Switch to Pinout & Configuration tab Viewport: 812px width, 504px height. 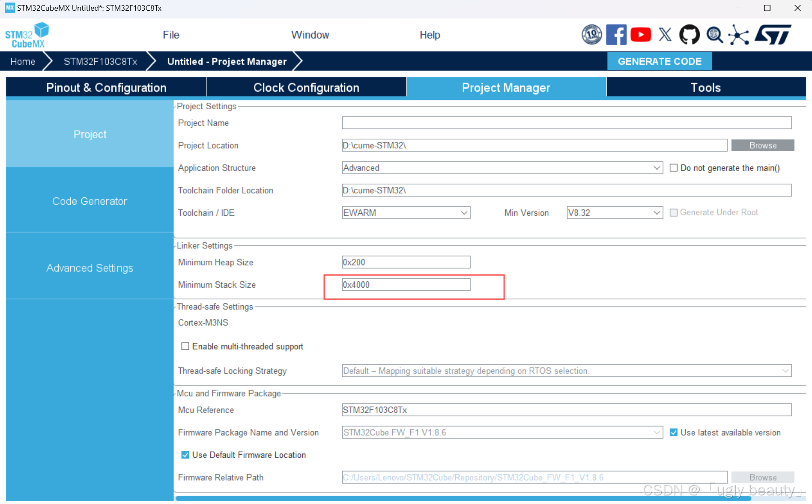106,87
